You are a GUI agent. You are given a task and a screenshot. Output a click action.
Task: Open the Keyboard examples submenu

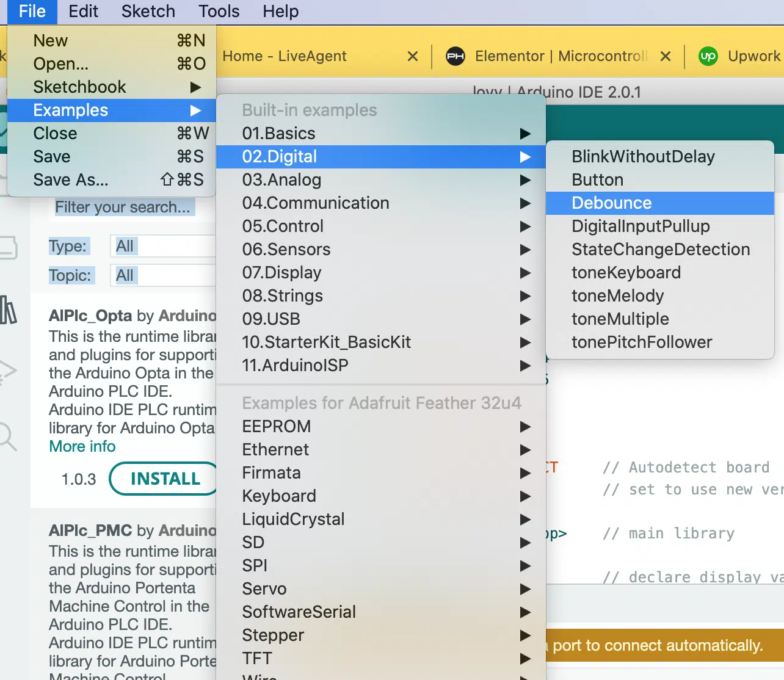click(381, 496)
